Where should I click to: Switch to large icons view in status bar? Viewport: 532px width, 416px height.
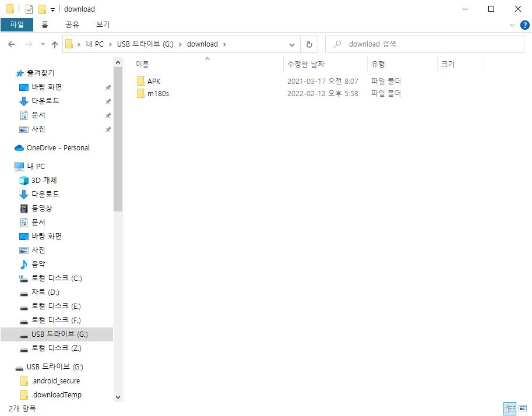523,409
